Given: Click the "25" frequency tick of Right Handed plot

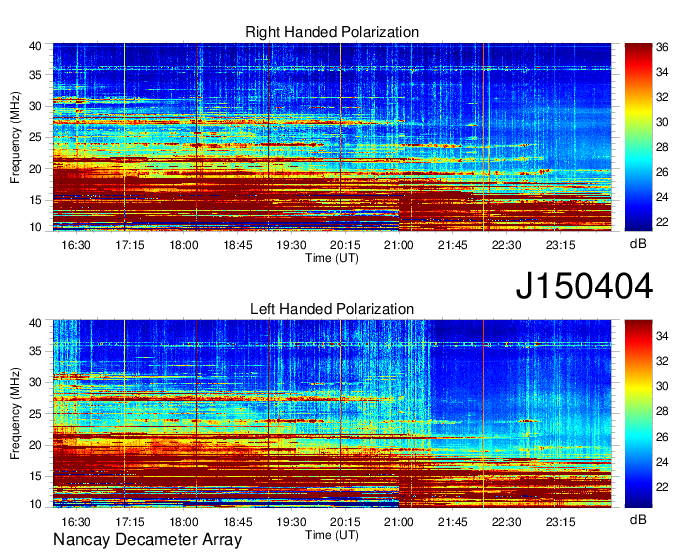Looking at the screenshot, I should 36,137.
